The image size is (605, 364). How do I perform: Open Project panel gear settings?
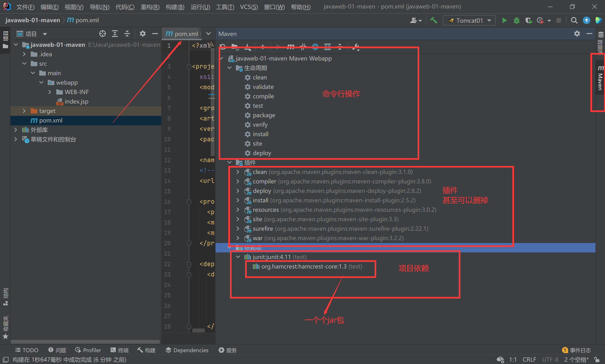click(143, 34)
